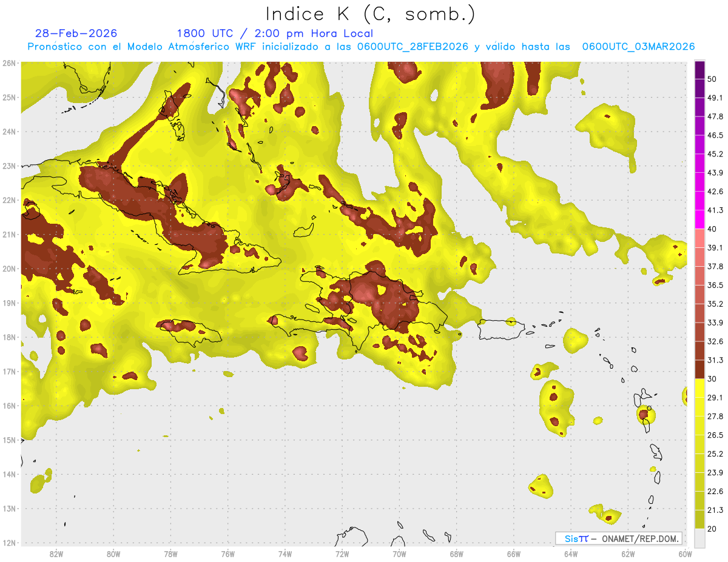Click the '23.9' color scale value
This screenshot has height=562, width=728.
tap(715, 473)
